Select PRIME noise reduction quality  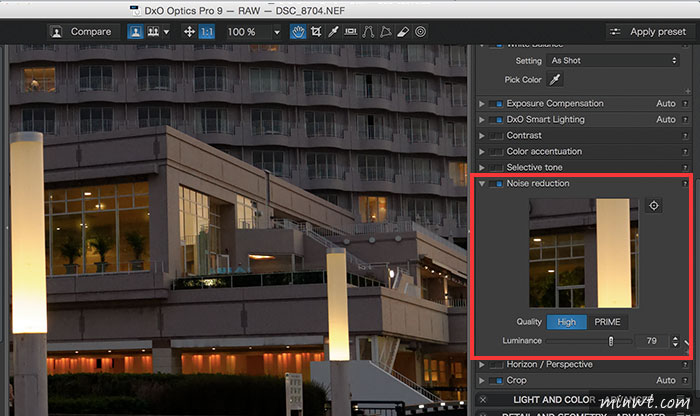click(x=607, y=322)
